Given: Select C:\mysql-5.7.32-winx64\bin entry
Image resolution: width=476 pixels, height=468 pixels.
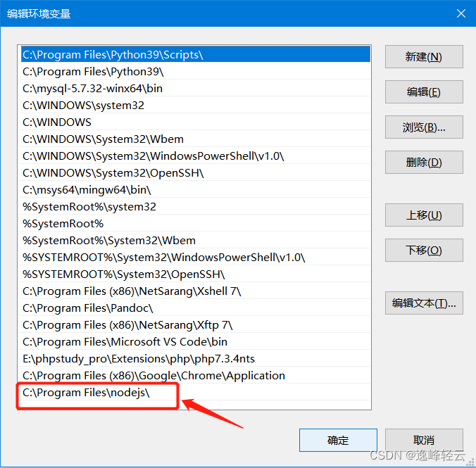Looking at the screenshot, I should (x=196, y=88).
